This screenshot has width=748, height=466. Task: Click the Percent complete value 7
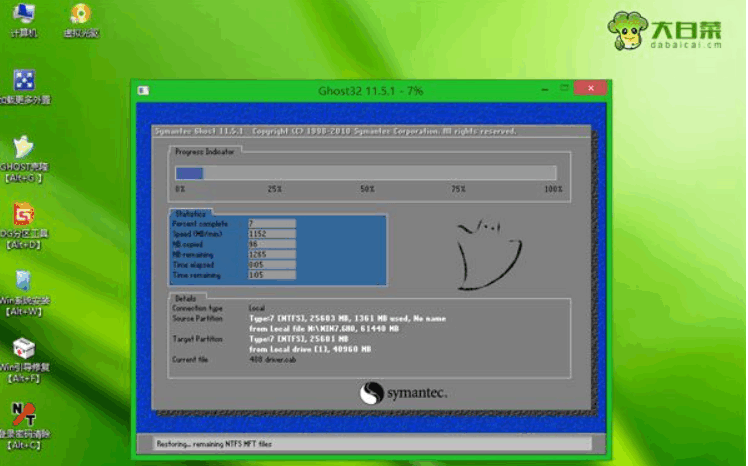point(271,223)
